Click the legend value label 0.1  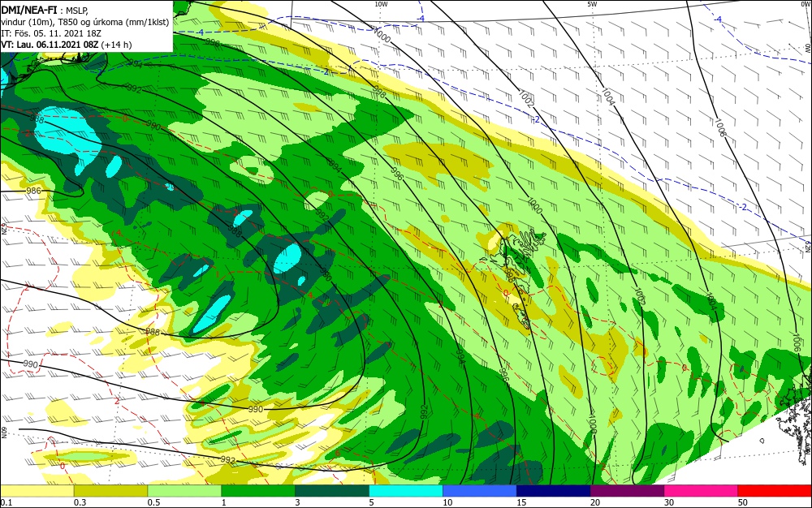[x=6, y=502]
